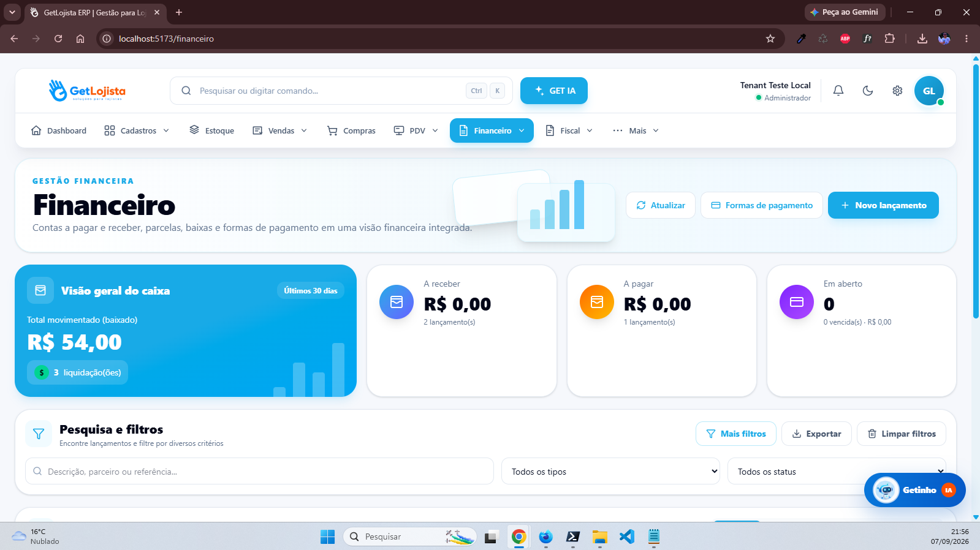Open the Estoque menu item
This screenshot has height=550, width=980.
coord(212,130)
